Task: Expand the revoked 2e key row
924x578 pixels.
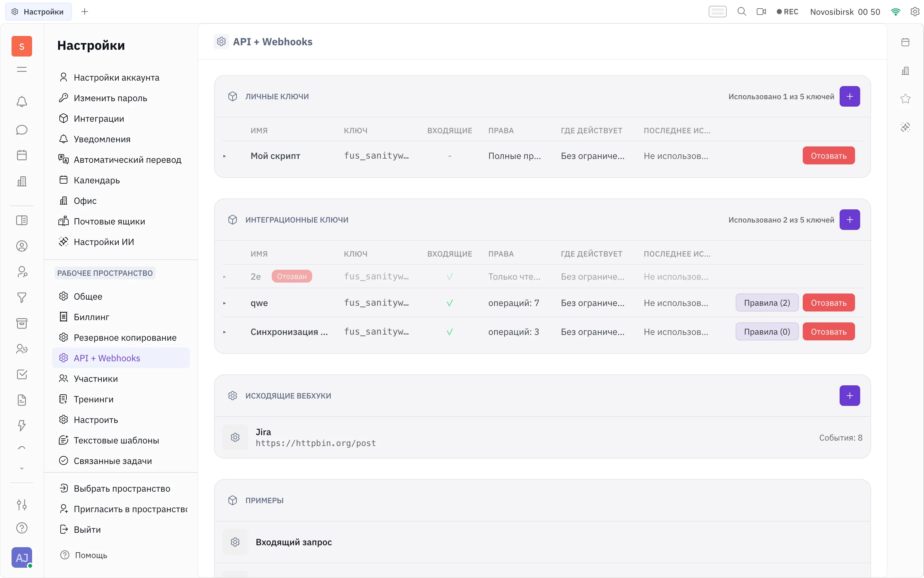Action: pos(225,277)
